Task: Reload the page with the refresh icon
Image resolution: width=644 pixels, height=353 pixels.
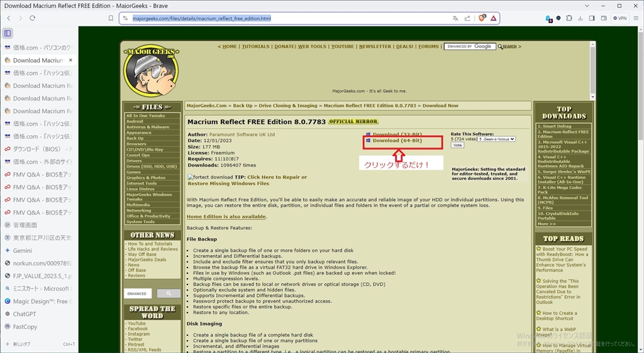Action: point(33,18)
